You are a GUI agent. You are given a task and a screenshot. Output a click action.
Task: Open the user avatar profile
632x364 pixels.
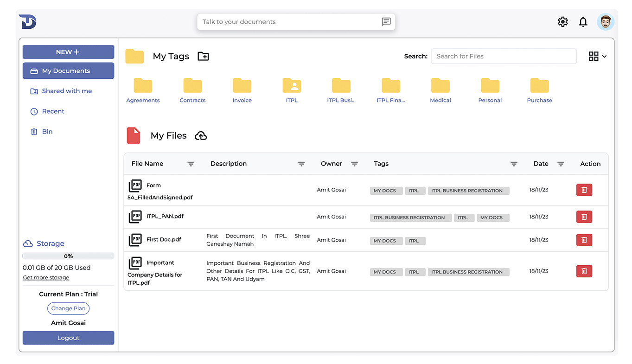[605, 22]
